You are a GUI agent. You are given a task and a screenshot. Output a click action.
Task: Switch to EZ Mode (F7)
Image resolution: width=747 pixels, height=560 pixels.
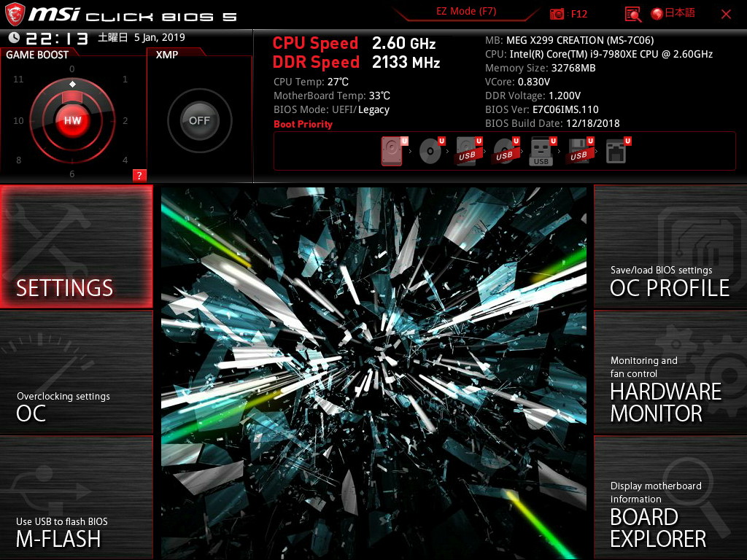466,12
